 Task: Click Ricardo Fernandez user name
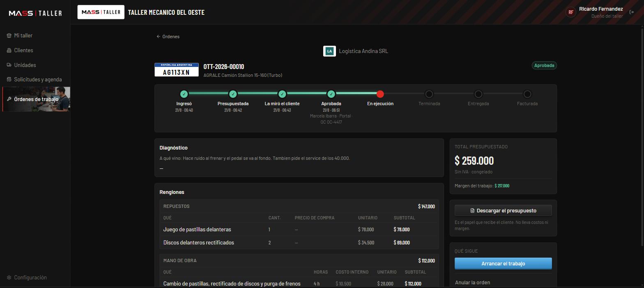(601, 9)
